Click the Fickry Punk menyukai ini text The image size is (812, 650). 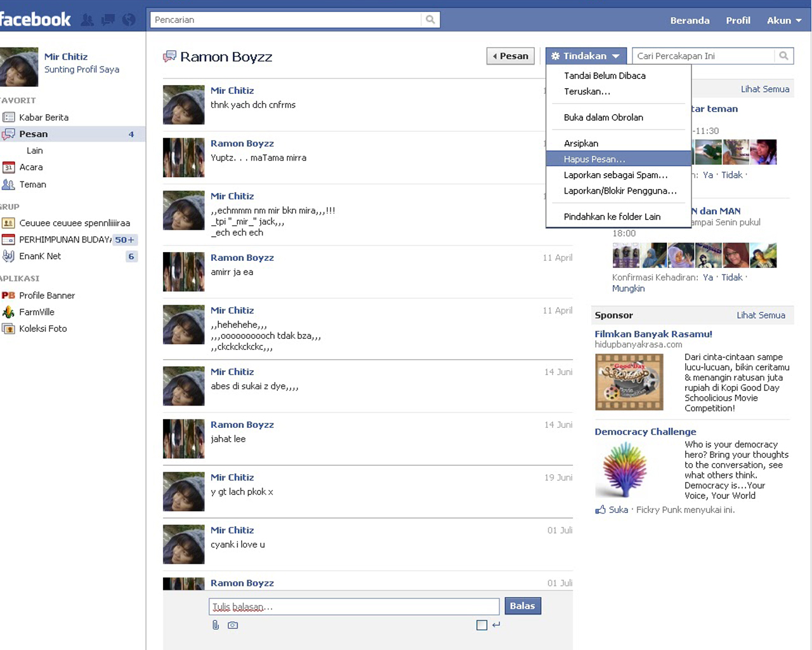point(685,510)
